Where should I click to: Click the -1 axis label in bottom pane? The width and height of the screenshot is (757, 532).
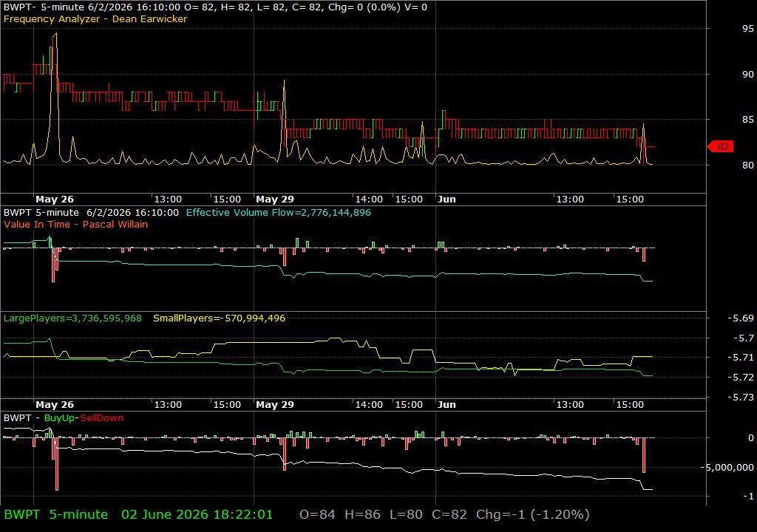pyautogui.click(x=748, y=496)
